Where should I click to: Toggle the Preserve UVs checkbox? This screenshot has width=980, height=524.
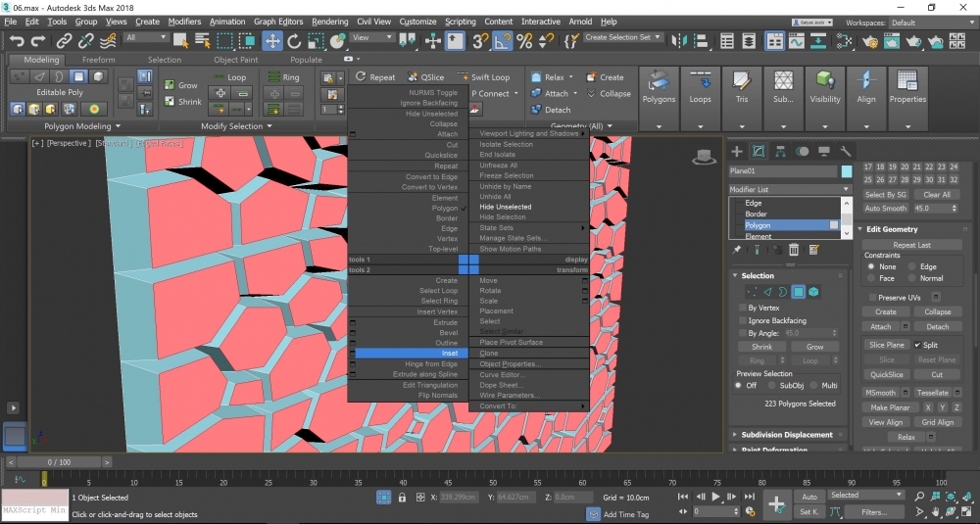point(871,297)
